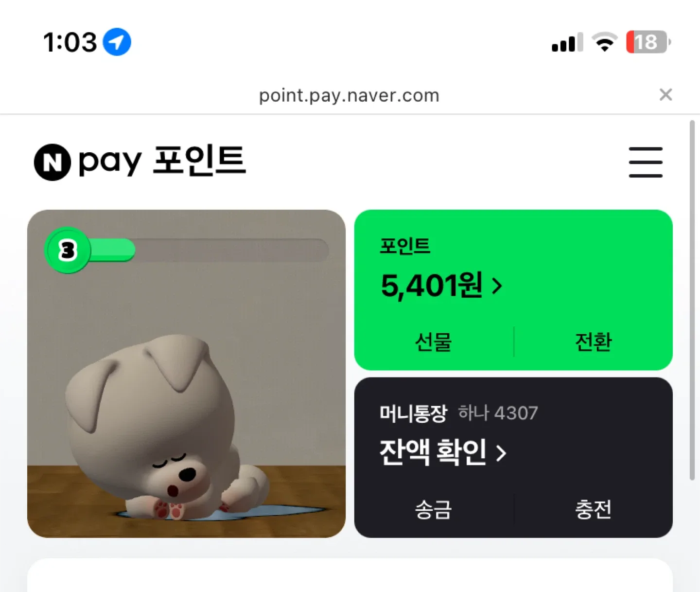
Task: Tap the battery indicator showing 18
Action: coord(648,42)
